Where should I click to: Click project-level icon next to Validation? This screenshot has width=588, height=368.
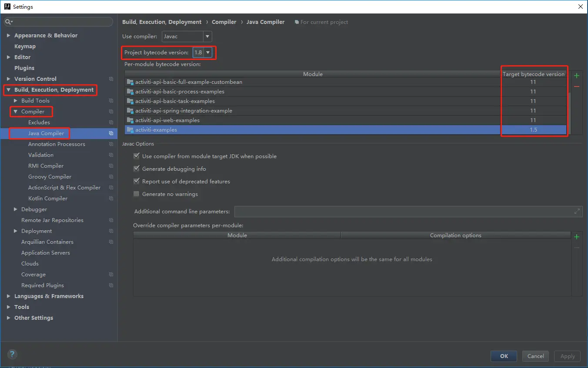coord(111,155)
